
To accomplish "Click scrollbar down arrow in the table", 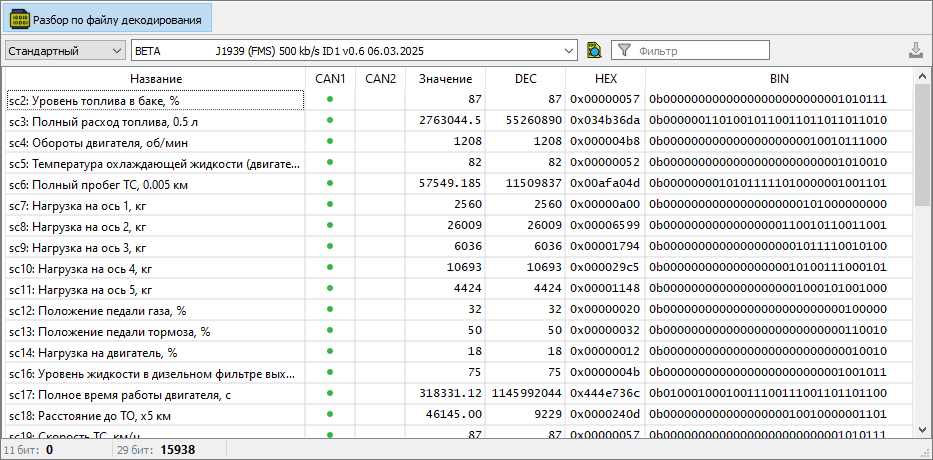I will [923, 429].
